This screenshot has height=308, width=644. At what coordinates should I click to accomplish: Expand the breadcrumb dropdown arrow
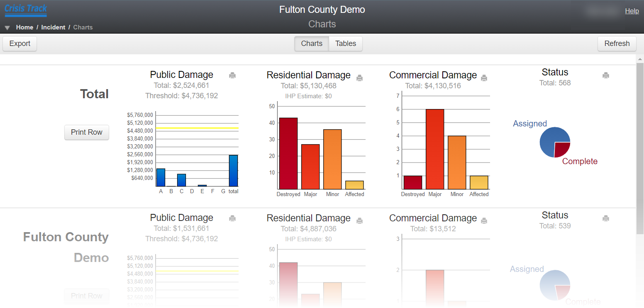tap(7, 27)
